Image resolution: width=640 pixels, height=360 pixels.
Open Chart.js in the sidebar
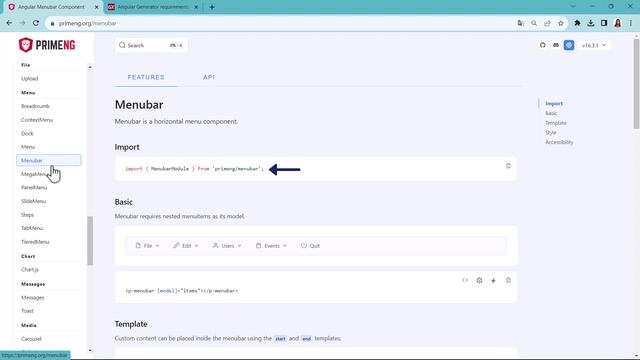point(30,270)
